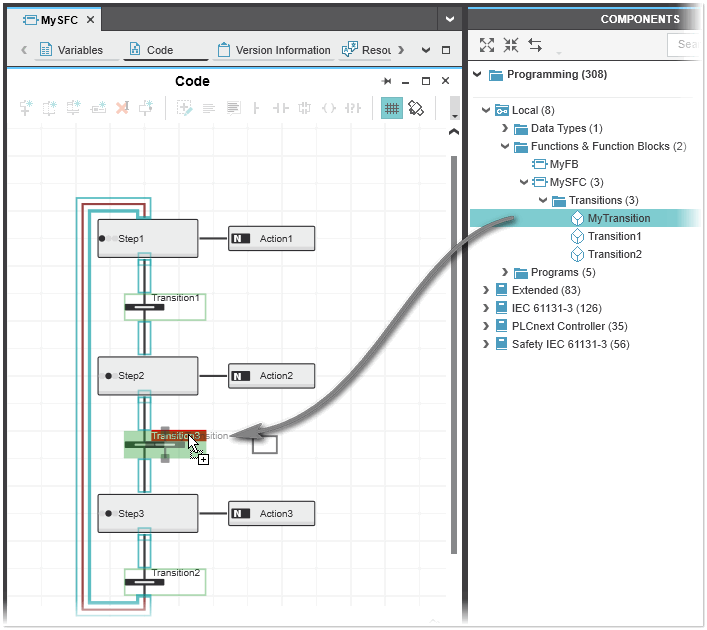Click the swap arrows icon in Components toolbar
This screenshot has height=630, width=707.
pos(535,45)
